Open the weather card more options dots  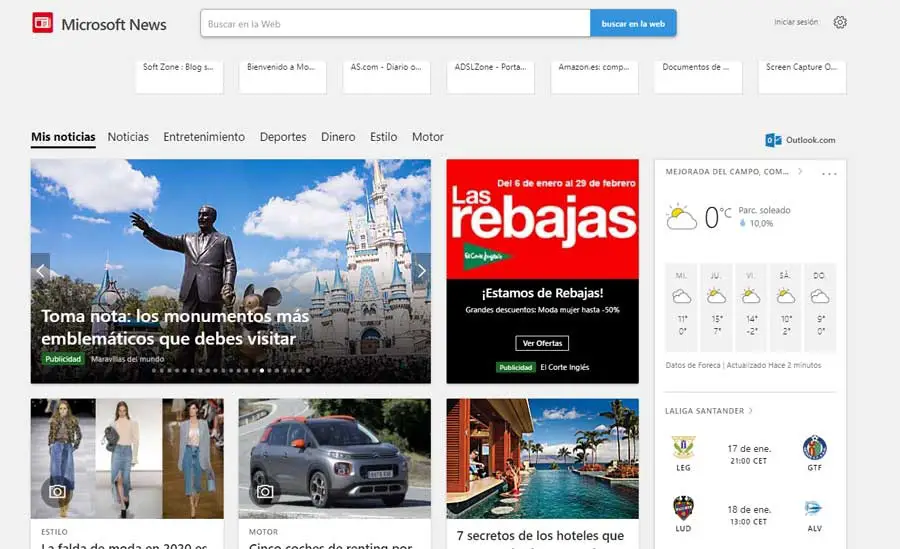(x=829, y=173)
